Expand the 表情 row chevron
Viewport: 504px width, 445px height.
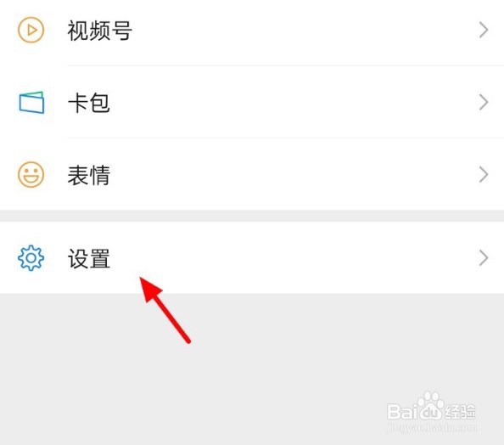pyautogui.click(x=484, y=175)
